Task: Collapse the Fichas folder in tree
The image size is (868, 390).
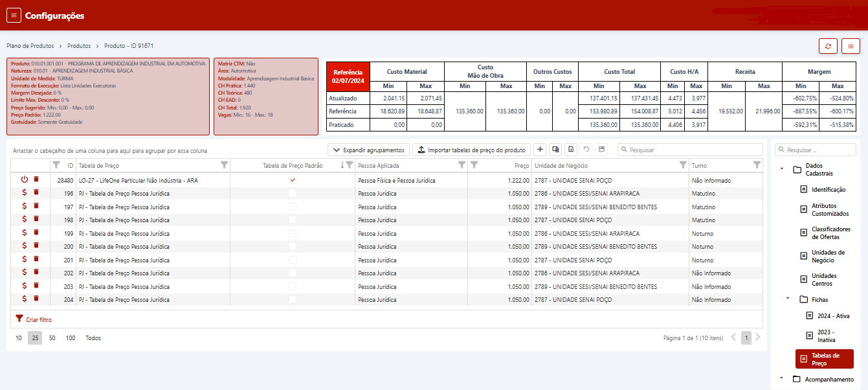Action: 788,299
